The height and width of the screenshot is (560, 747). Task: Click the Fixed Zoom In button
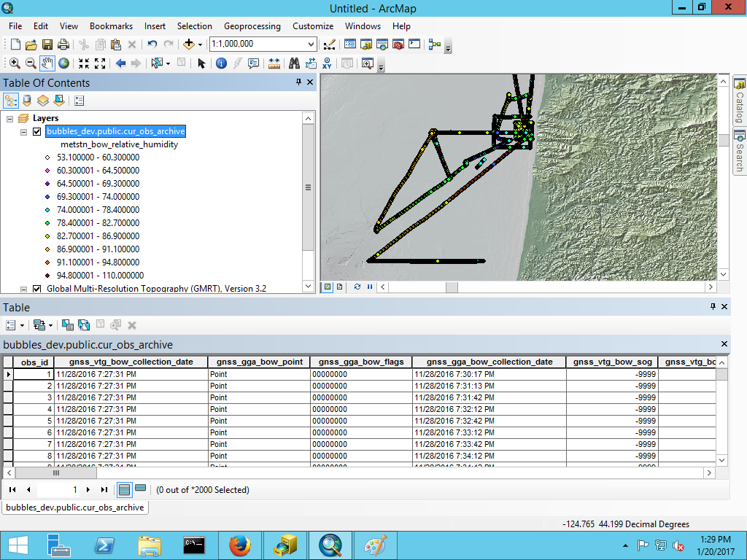[x=84, y=63]
